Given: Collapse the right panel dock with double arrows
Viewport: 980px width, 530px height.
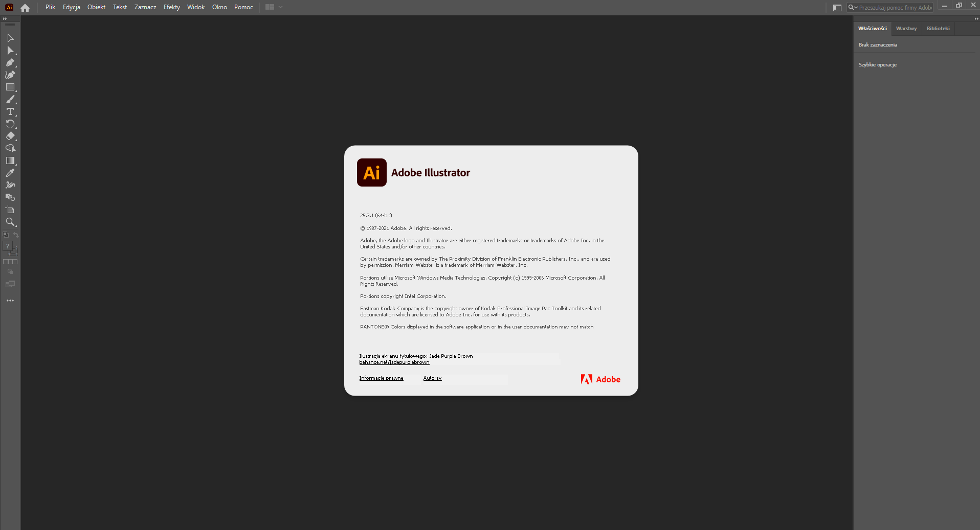Looking at the screenshot, I should [976, 18].
